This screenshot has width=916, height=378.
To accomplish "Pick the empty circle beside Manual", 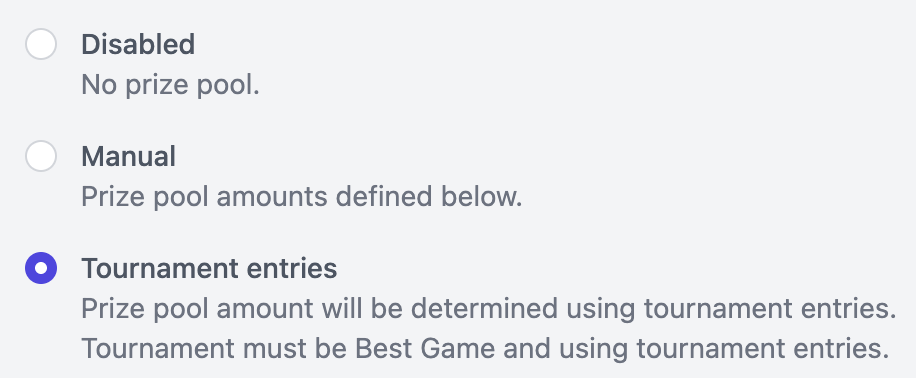I will point(41,156).
